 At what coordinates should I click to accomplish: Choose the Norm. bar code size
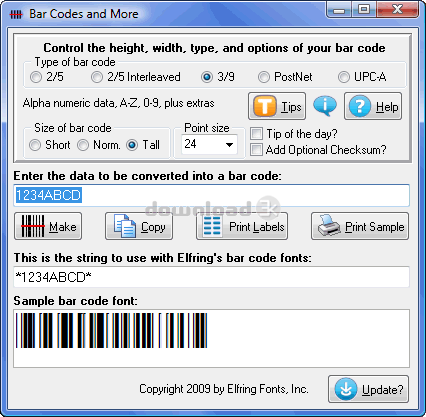point(83,145)
